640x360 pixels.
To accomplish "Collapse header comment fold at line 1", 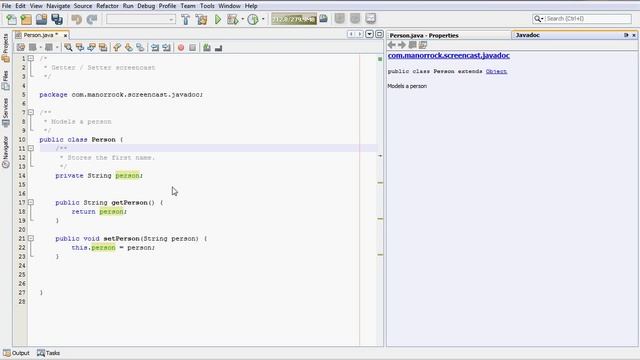I will [x=31, y=58].
